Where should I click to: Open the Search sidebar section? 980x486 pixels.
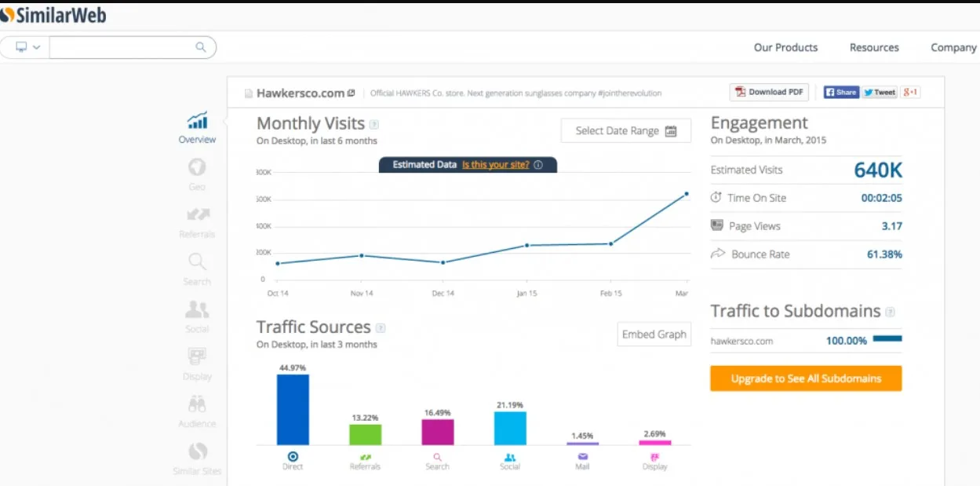(x=197, y=269)
